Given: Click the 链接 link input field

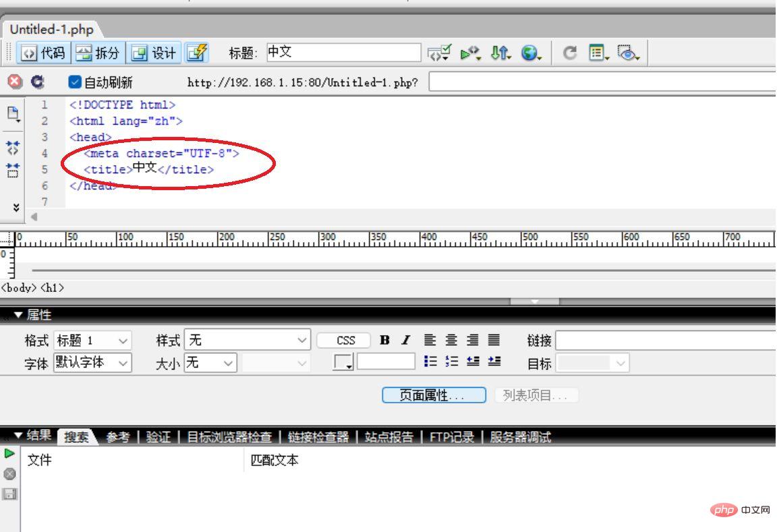Looking at the screenshot, I should [x=666, y=341].
